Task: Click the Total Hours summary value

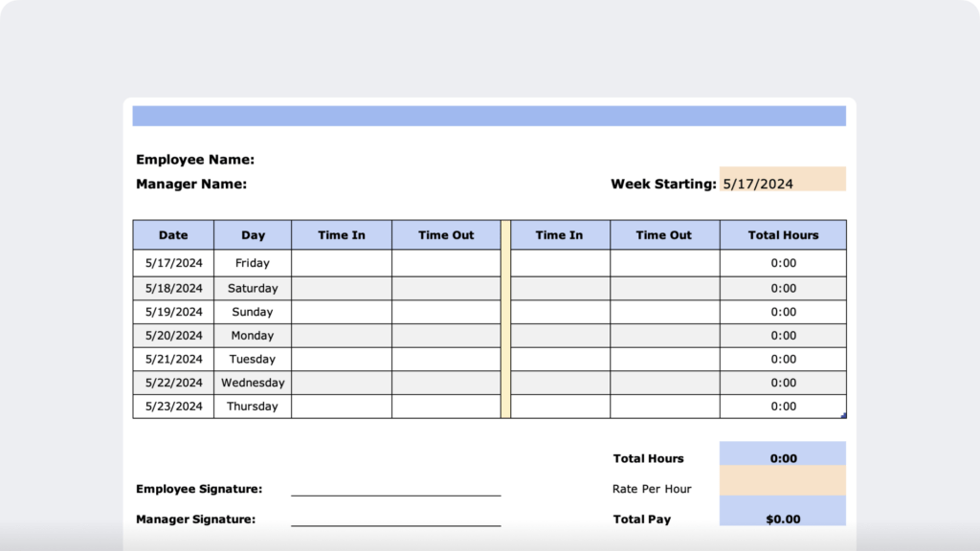Action: 783,457
